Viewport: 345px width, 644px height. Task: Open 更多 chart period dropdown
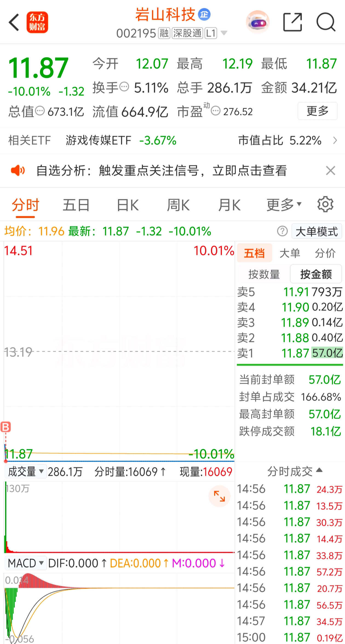pyautogui.click(x=284, y=205)
